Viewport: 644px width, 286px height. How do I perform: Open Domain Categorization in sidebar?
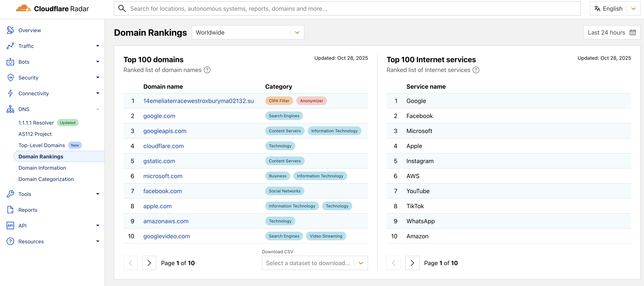coord(46,179)
